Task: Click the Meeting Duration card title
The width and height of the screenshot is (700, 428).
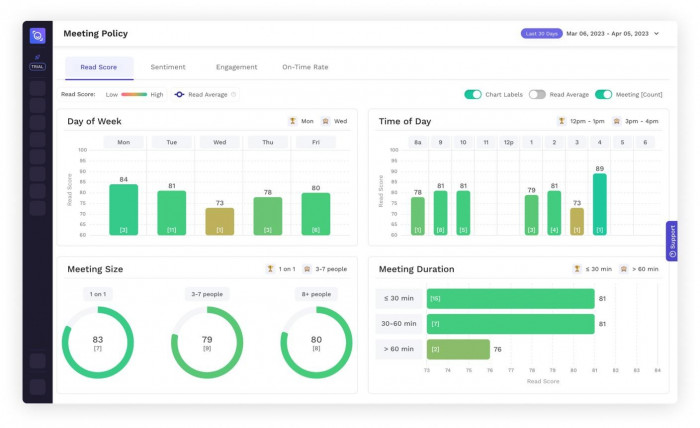Action: pyautogui.click(x=417, y=269)
